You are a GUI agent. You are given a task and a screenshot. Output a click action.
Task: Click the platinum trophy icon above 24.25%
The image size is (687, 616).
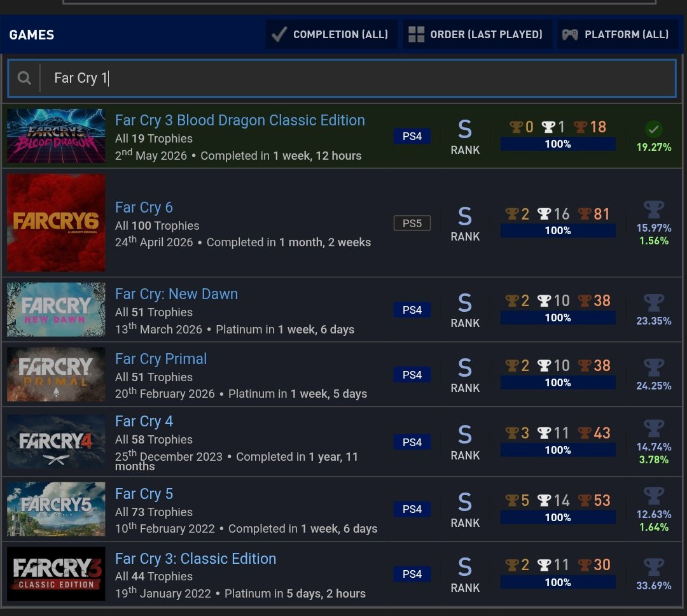pyautogui.click(x=654, y=368)
